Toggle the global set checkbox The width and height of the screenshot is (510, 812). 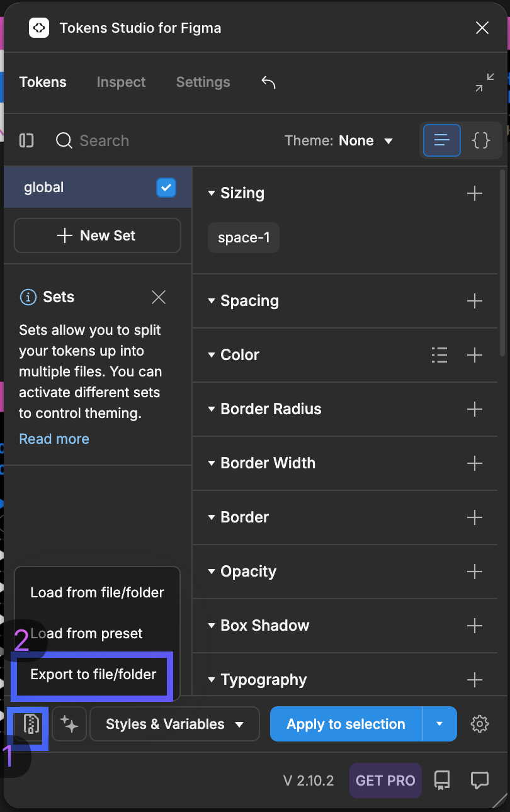pyautogui.click(x=166, y=188)
